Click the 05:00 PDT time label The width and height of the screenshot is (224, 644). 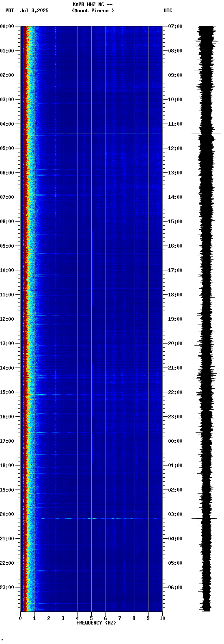[7, 148]
